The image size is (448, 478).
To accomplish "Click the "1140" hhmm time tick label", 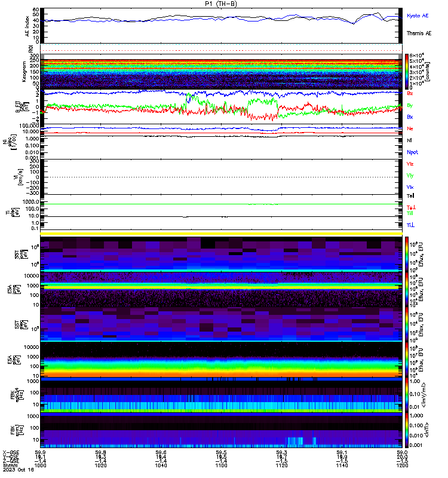I will pos(342,465).
